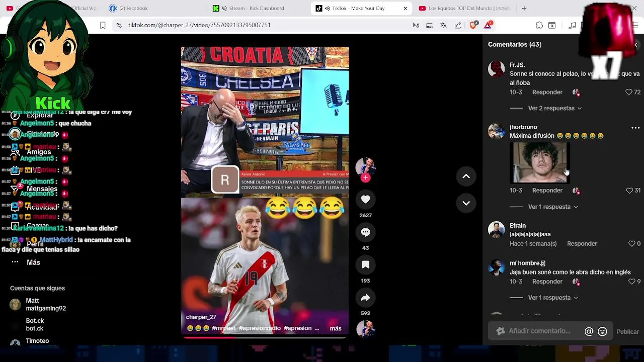Click the tiktok.com address bar
The height and width of the screenshot is (362, 644).
pyautogui.click(x=199, y=25)
